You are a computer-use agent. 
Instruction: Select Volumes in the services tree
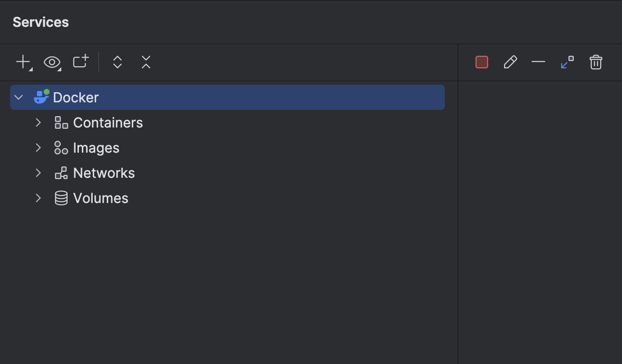pos(101,198)
